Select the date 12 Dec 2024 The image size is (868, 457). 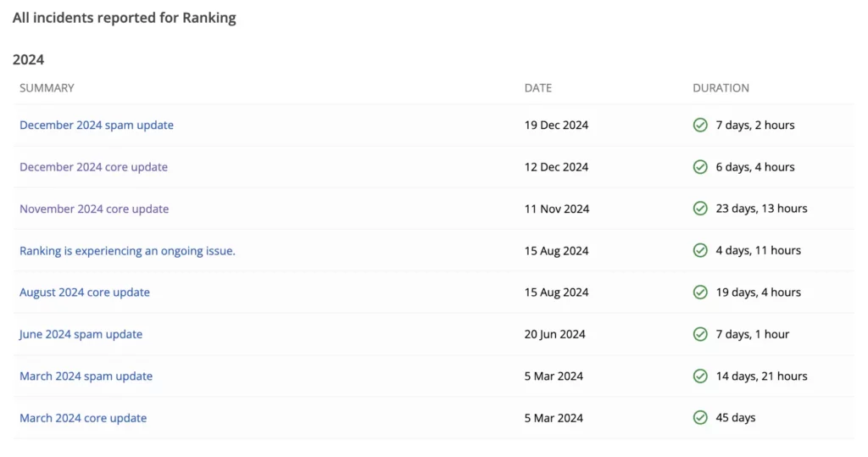pyautogui.click(x=556, y=167)
